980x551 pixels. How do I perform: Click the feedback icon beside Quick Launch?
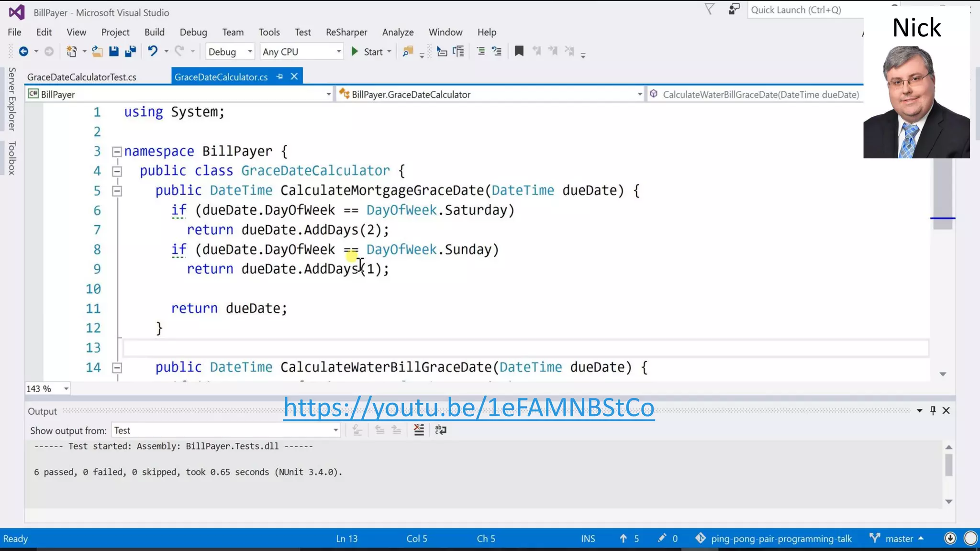pyautogui.click(x=734, y=10)
